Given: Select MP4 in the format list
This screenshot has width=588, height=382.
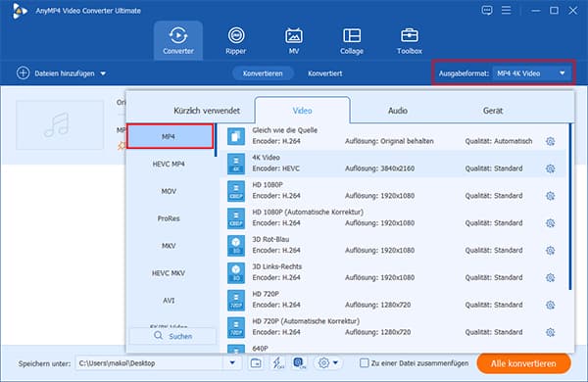Looking at the screenshot, I should pyautogui.click(x=171, y=136).
